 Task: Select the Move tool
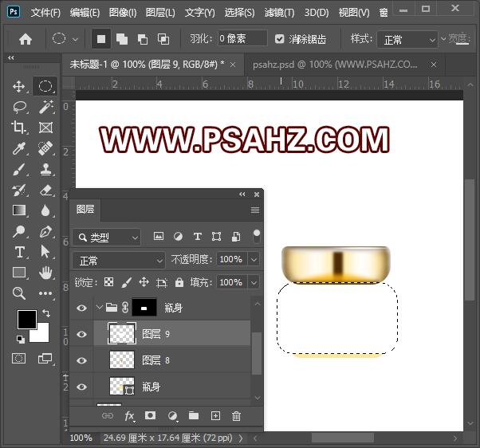pyautogui.click(x=19, y=87)
